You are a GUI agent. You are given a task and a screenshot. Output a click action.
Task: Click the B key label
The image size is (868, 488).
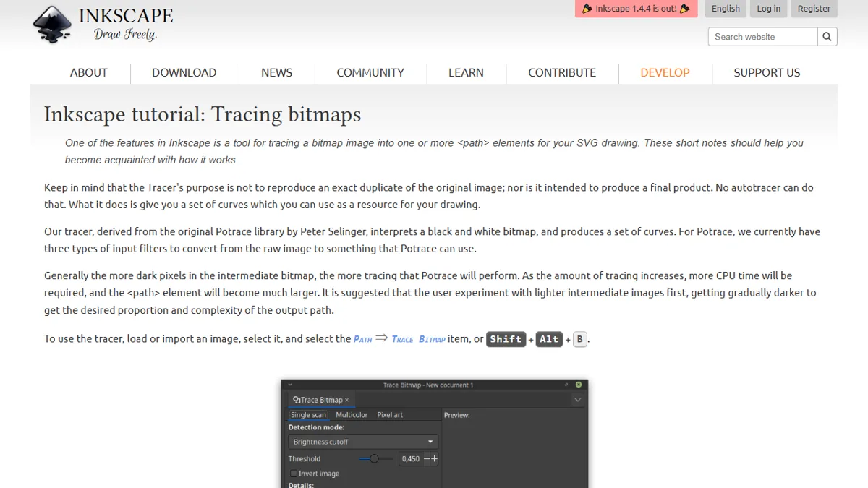579,339
